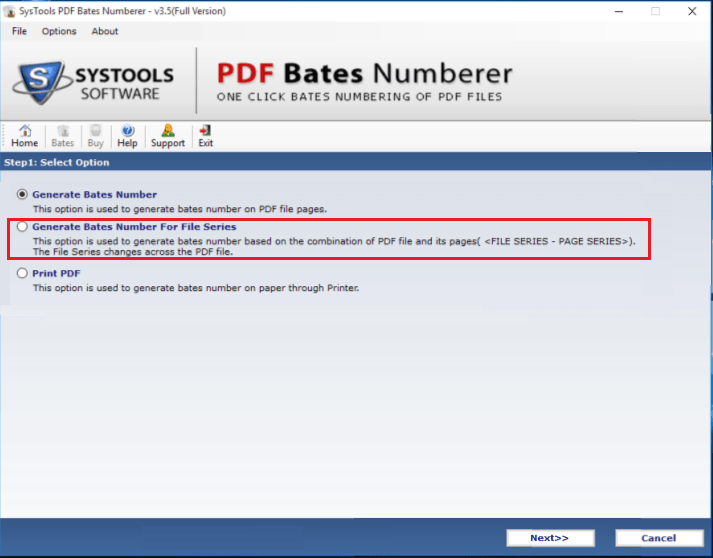
Task: Click the 'Step1: Select Option' header
Action: 57,162
